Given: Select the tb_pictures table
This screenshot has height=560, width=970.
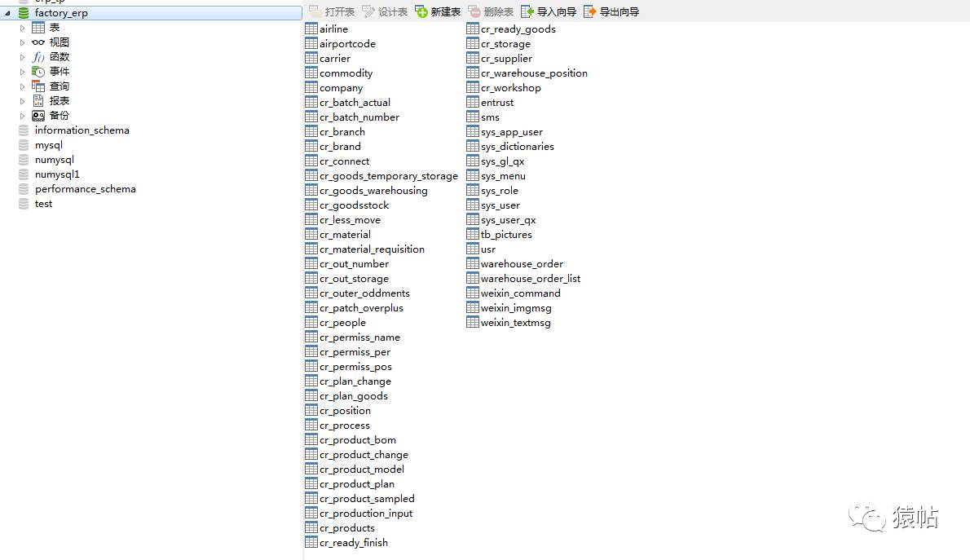Looking at the screenshot, I should point(506,235).
